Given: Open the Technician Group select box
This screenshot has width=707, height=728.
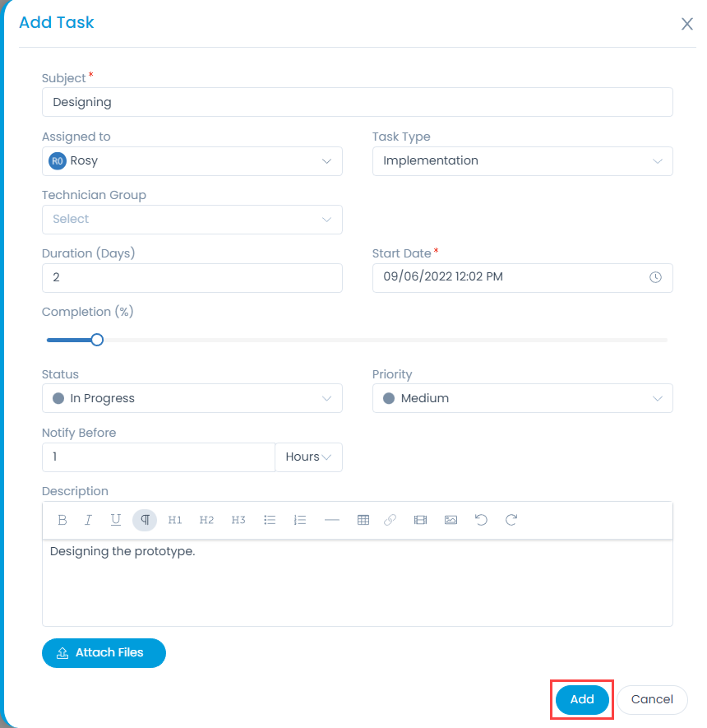Looking at the screenshot, I should (192, 220).
